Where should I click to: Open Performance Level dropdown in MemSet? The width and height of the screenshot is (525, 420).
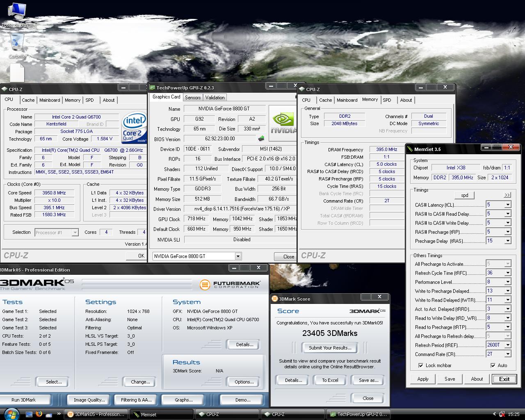tap(507, 282)
